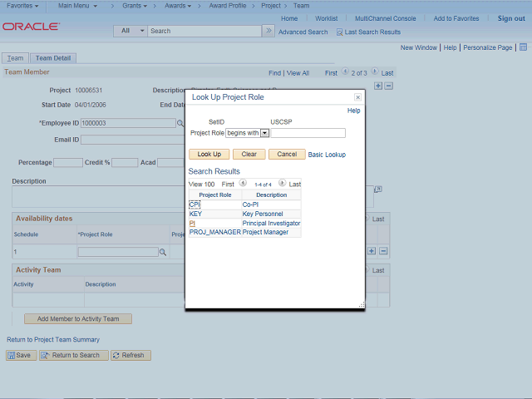Add a new Availability dates row
The height and width of the screenshot is (399, 532).
tap(372, 251)
